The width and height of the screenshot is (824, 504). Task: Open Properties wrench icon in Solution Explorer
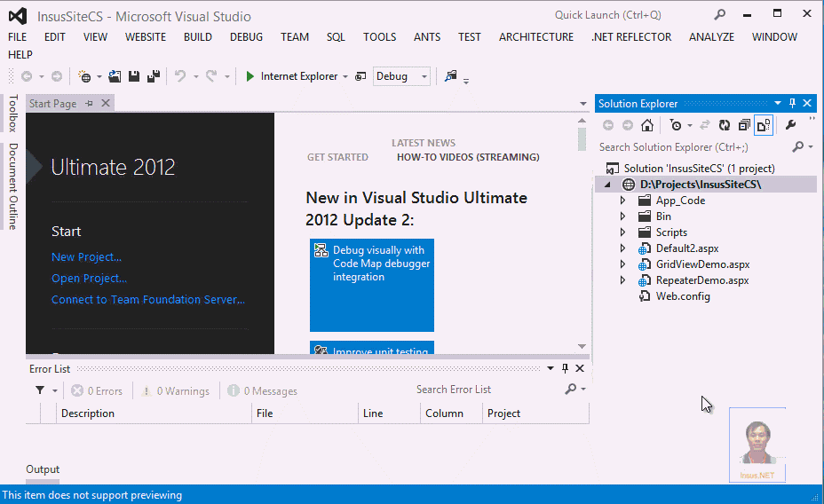790,125
